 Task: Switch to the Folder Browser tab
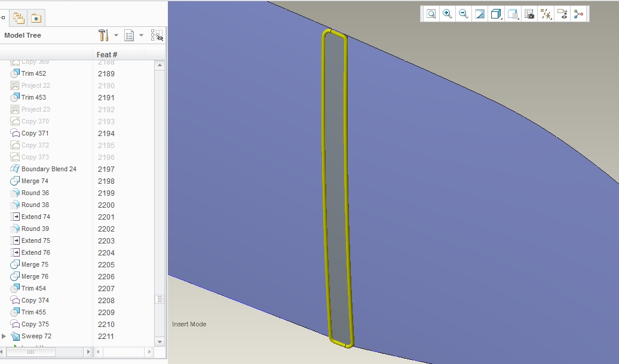[19, 18]
